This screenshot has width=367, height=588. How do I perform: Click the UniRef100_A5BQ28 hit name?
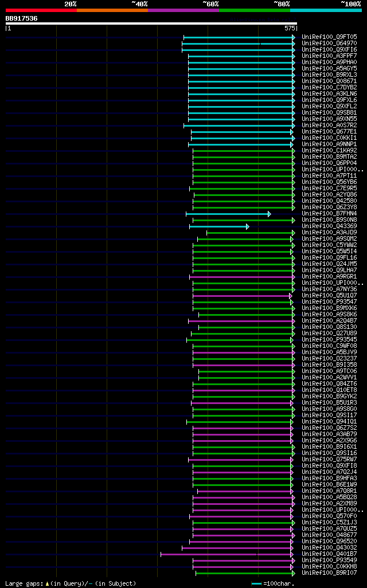(x=330, y=497)
